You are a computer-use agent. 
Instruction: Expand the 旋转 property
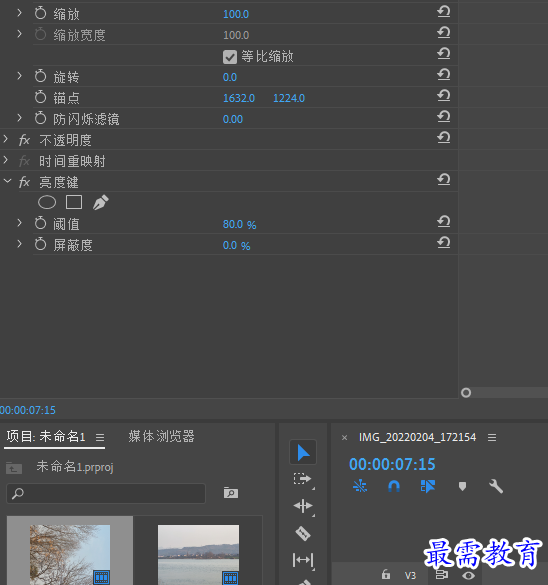(19, 76)
